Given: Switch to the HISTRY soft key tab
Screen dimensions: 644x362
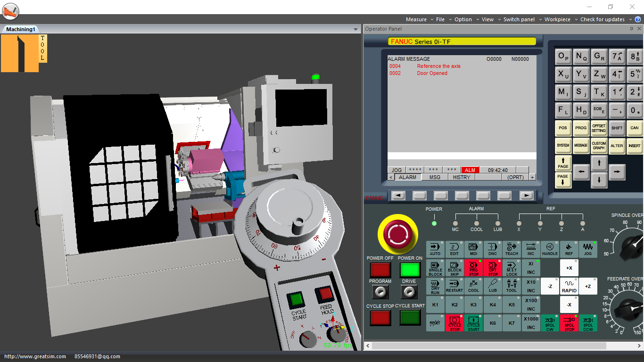Looking at the screenshot, I should point(461,177).
